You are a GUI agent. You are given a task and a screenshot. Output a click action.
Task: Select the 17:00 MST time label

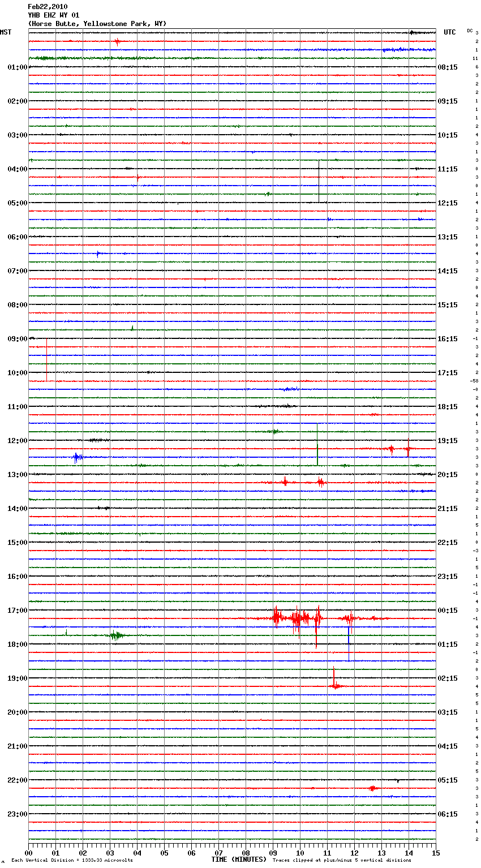17,611
